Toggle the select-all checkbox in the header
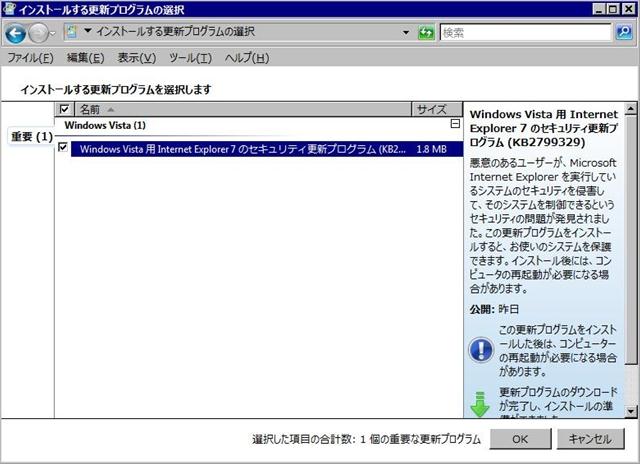 point(64,109)
